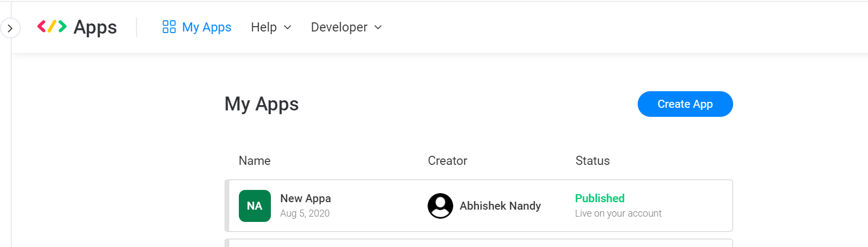Click the Create App button
Viewport: 868px width, 247px height.
(x=685, y=104)
